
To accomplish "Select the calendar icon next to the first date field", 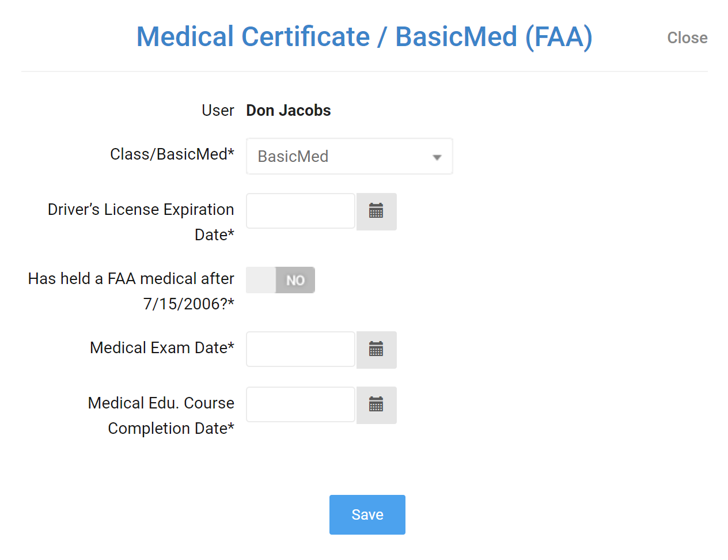I will [376, 211].
